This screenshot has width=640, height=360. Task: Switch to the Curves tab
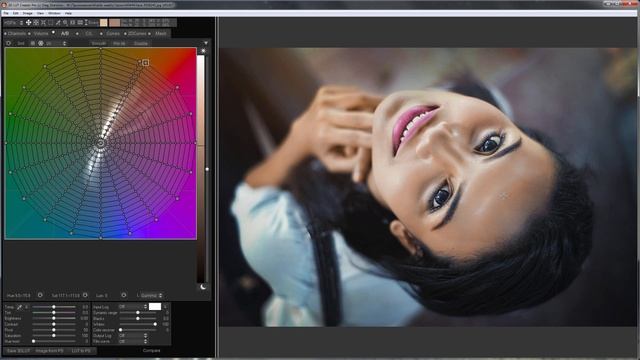pyautogui.click(x=113, y=33)
